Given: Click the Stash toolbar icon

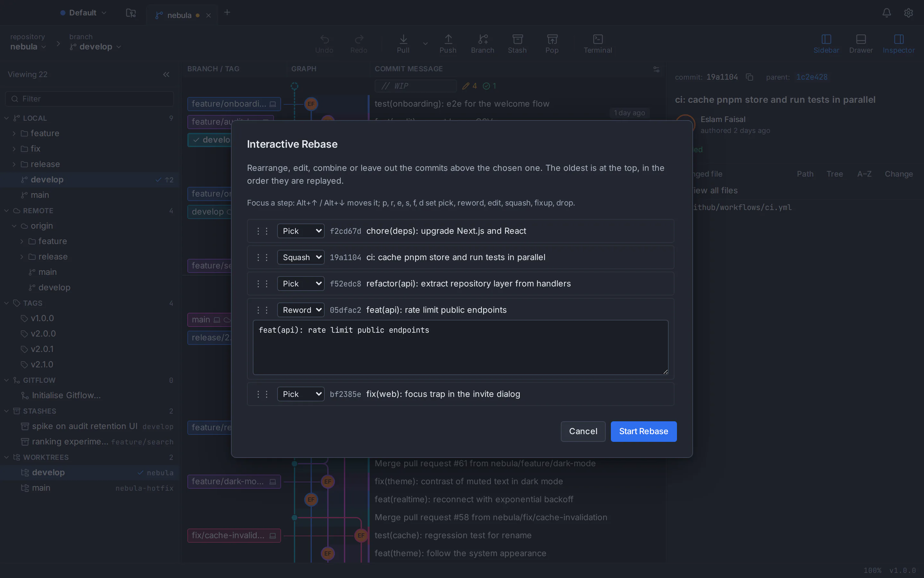Looking at the screenshot, I should click(x=518, y=44).
